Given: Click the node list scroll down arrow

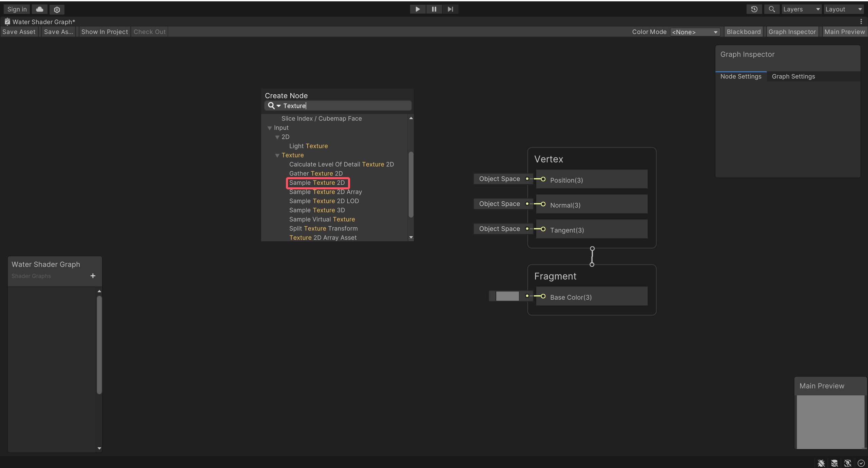Looking at the screenshot, I should point(411,237).
